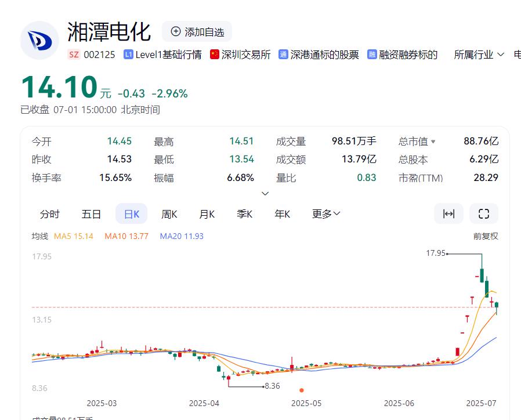Image resolution: width=521 pixels, height=420 pixels.
Task: Switch to the 五日 chart tab
Action: click(x=91, y=214)
